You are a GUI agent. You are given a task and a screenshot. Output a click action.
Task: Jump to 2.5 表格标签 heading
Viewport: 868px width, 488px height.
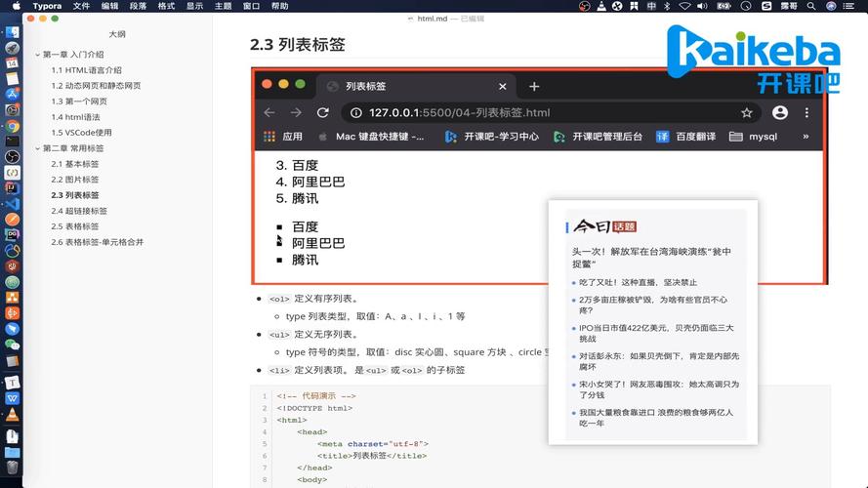coord(75,226)
